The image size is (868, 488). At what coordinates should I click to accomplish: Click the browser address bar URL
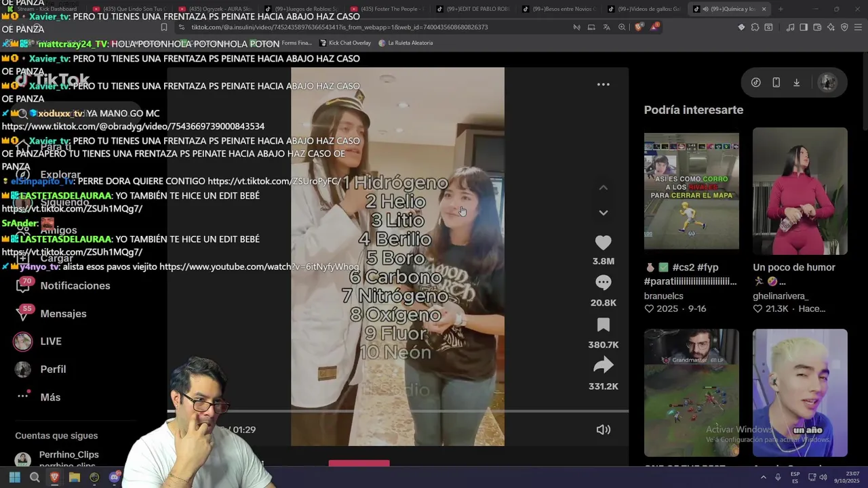pyautogui.click(x=339, y=27)
